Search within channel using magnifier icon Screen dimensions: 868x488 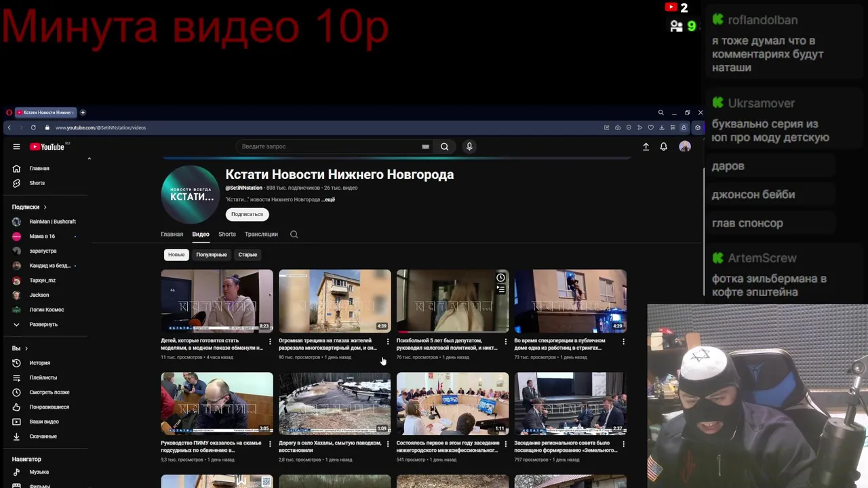294,235
